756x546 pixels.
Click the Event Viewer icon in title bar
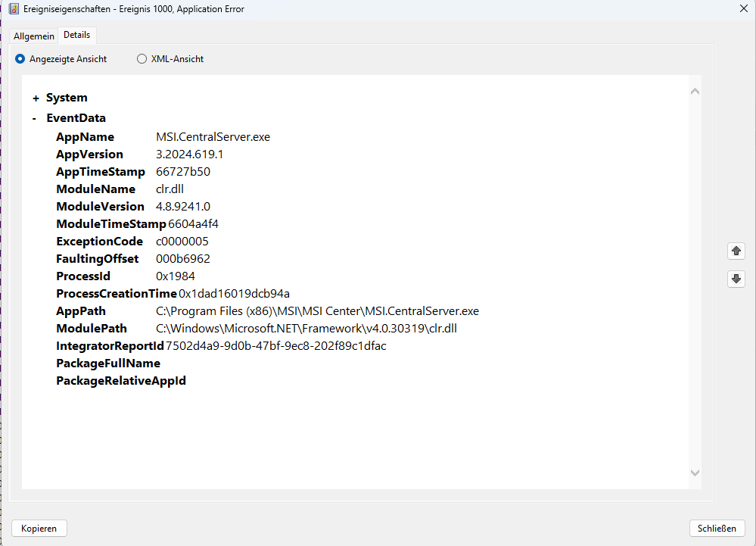(14, 8)
